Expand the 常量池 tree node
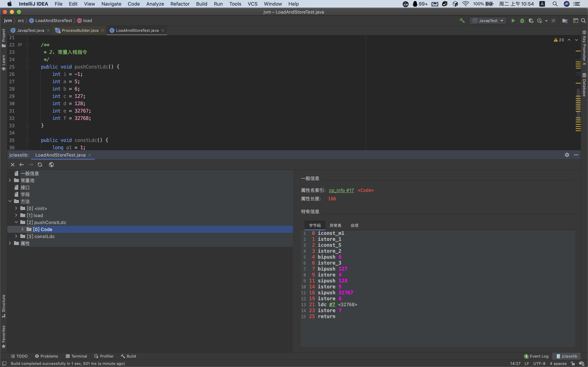Screen dimensions: 588x367 coord(10,180)
